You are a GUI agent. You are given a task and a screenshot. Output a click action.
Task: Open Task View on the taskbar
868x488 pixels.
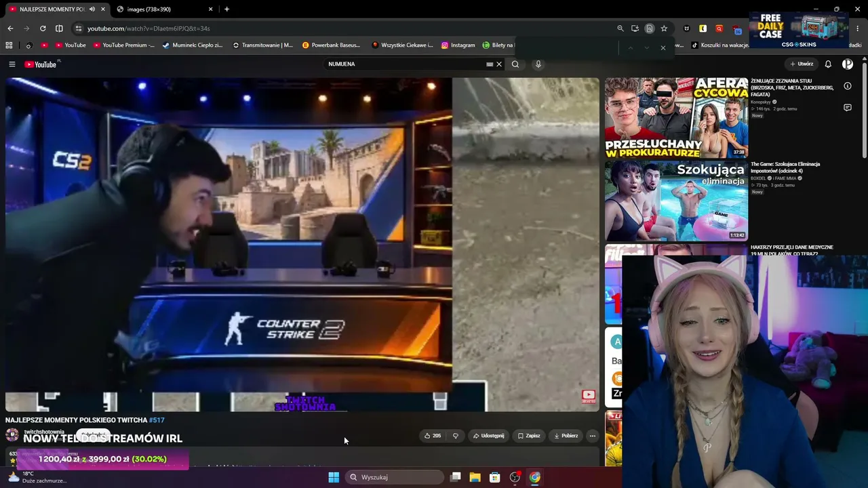coord(456,477)
